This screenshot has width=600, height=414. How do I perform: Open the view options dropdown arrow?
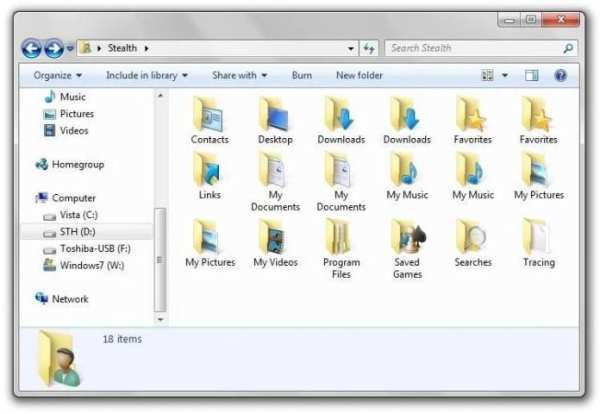505,75
